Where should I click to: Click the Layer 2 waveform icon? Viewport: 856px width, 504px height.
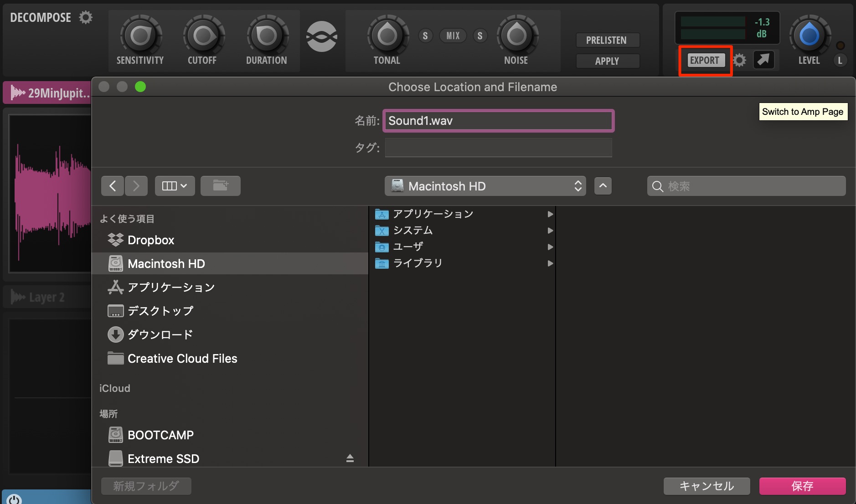tap(18, 297)
